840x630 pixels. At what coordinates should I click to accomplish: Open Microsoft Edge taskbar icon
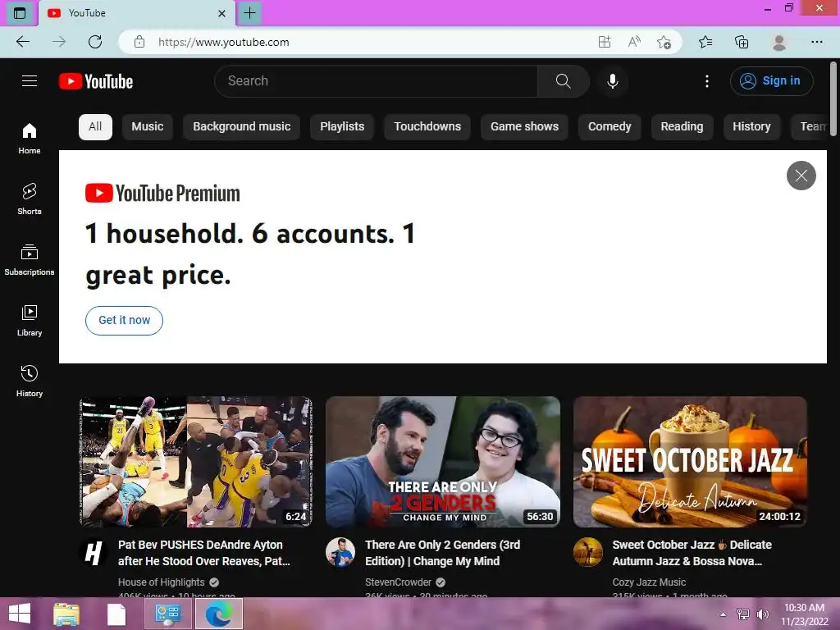(x=218, y=614)
